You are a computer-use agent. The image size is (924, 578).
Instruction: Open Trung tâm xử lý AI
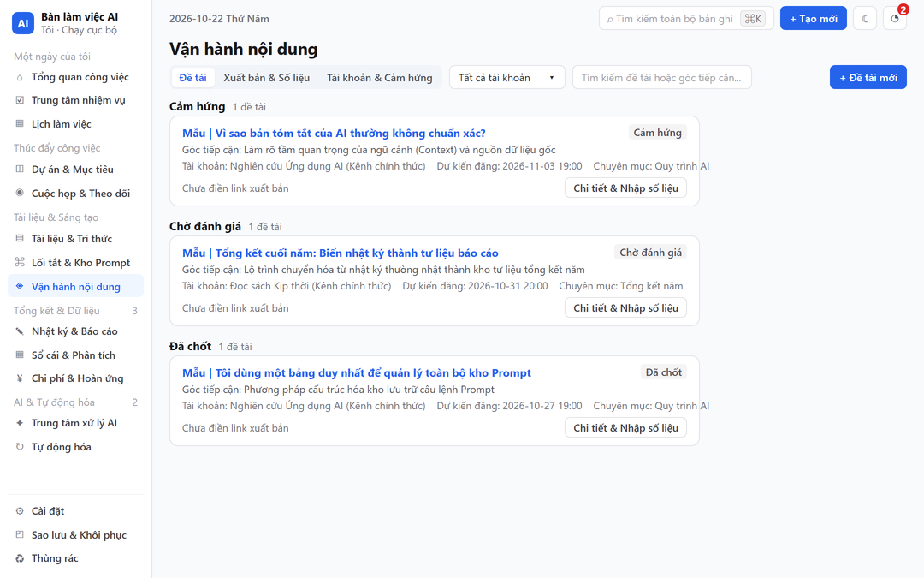pos(75,423)
